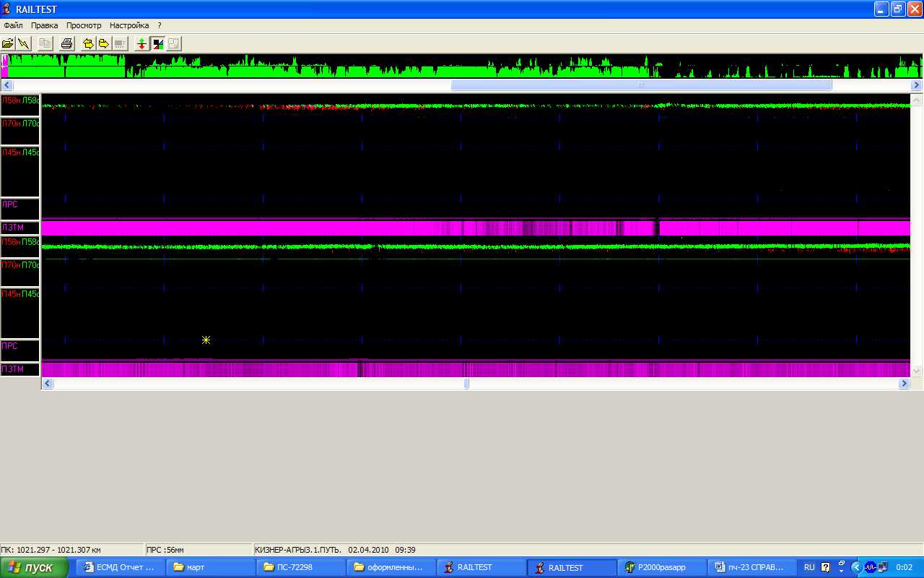This screenshot has width=924, height=578.
Task: Open the Настройка menu
Action: 129,25
